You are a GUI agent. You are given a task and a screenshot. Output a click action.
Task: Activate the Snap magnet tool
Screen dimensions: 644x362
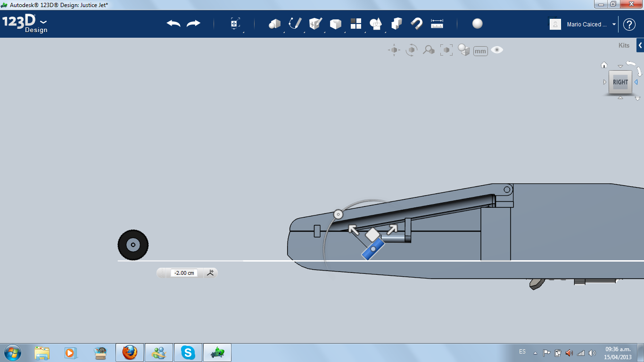click(x=417, y=24)
